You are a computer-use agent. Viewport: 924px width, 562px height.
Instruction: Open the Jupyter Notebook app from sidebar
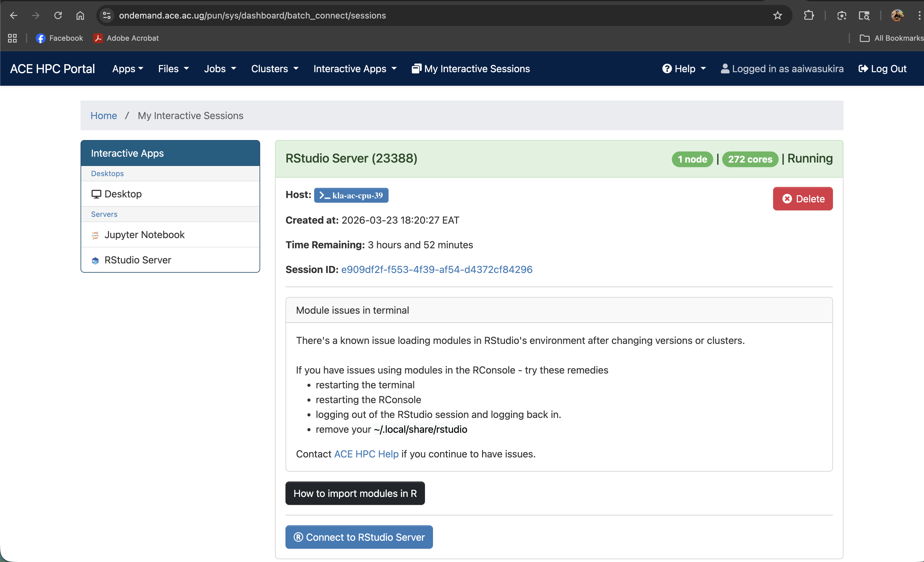[x=144, y=234]
